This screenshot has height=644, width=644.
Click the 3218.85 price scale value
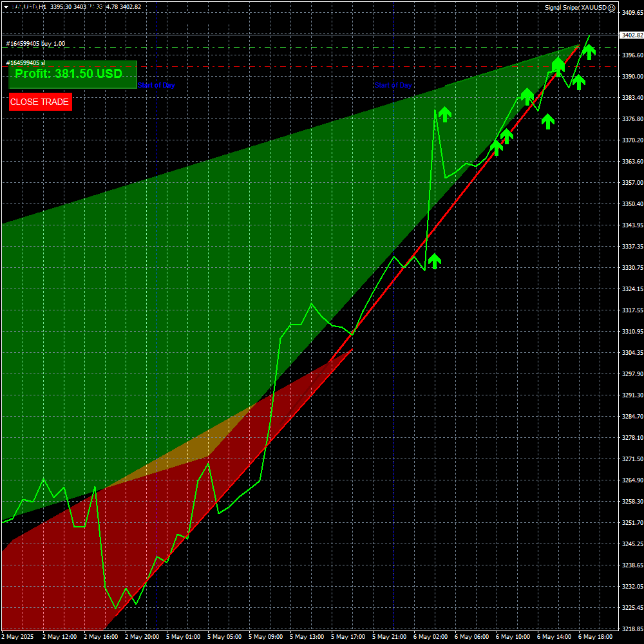point(632,629)
